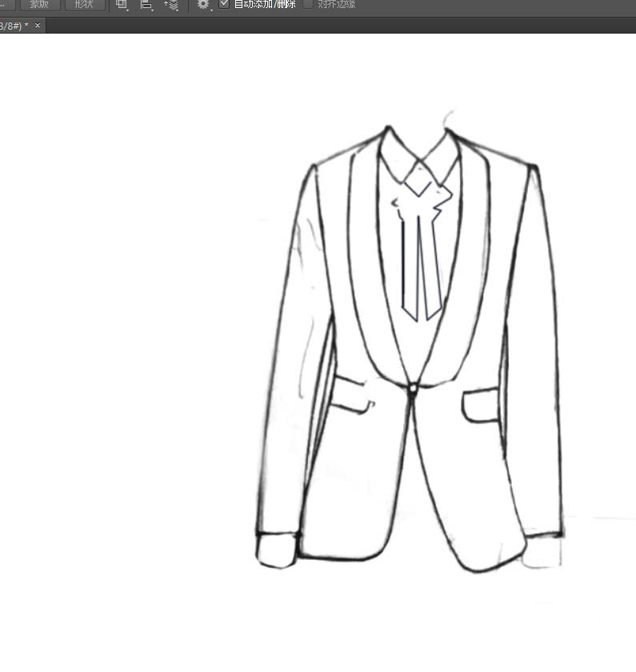The height and width of the screenshot is (672, 636).
Task: Open the path arrangement stack icon
Action: (171, 4)
